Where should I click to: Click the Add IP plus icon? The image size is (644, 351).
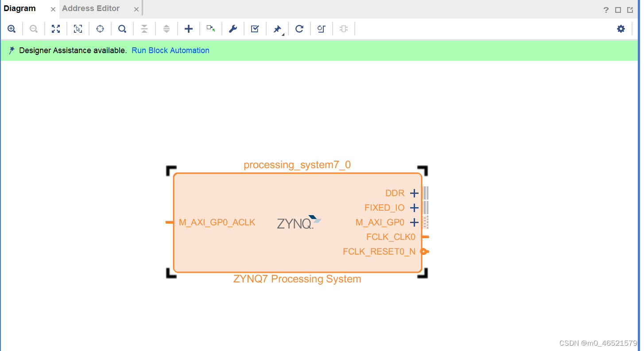[189, 28]
